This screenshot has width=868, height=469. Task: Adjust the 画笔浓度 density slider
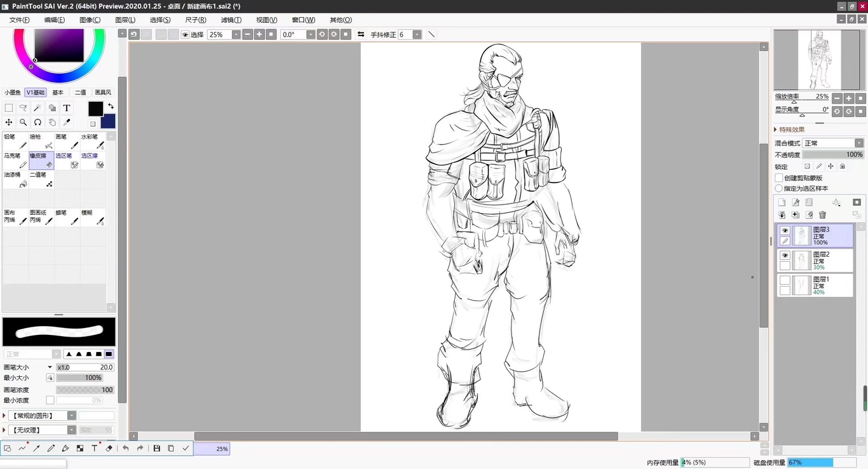click(x=85, y=390)
